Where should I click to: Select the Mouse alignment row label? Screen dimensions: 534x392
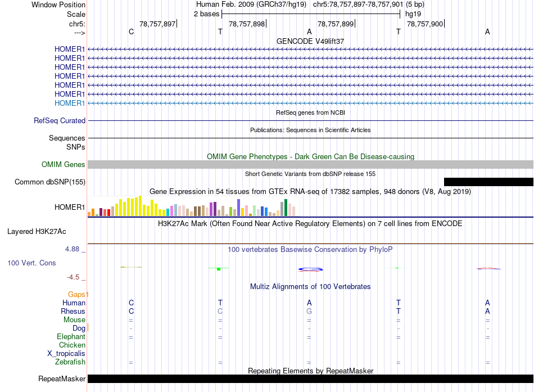[x=74, y=320]
